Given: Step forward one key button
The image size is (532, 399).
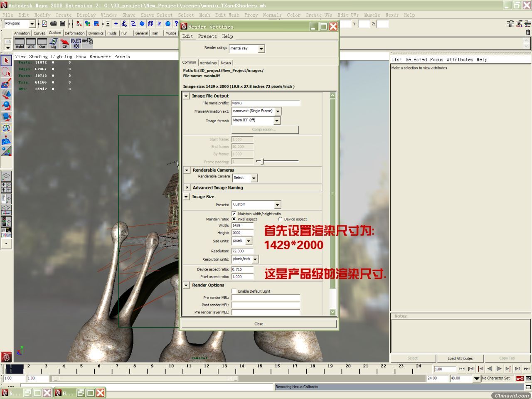Looking at the screenshot, I should tap(508, 369).
